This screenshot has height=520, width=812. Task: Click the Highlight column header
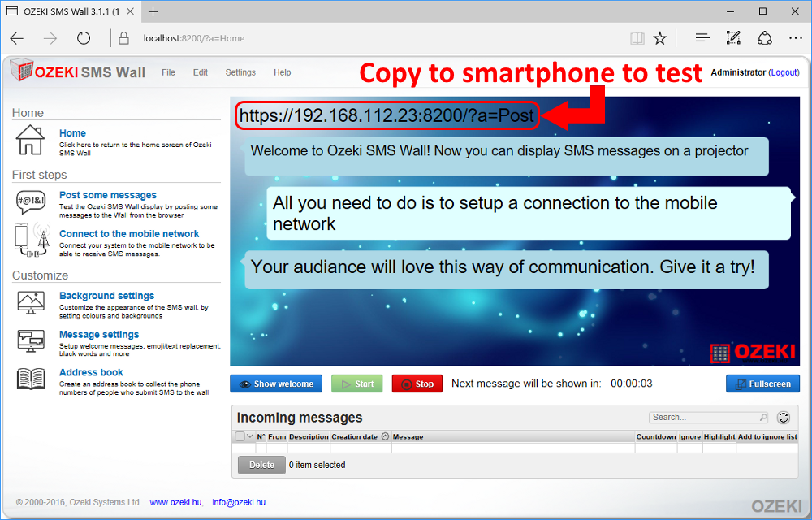point(719,436)
